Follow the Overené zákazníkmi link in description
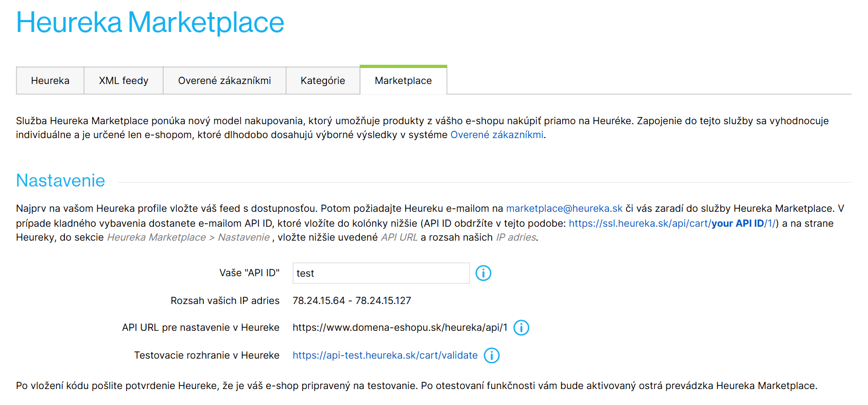The image size is (868, 405). click(497, 135)
